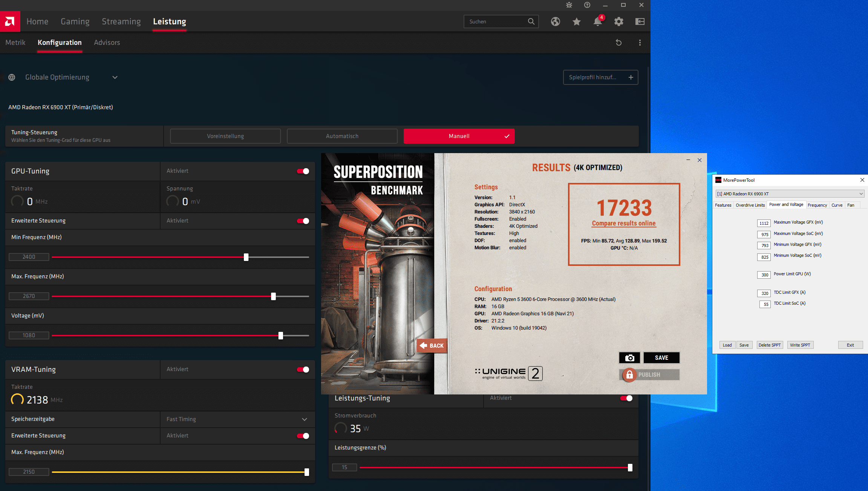Image resolution: width=868 pixels, height=491 pixels.
Task: Select the Manuell tuning option
Action: tap(459, 136)
